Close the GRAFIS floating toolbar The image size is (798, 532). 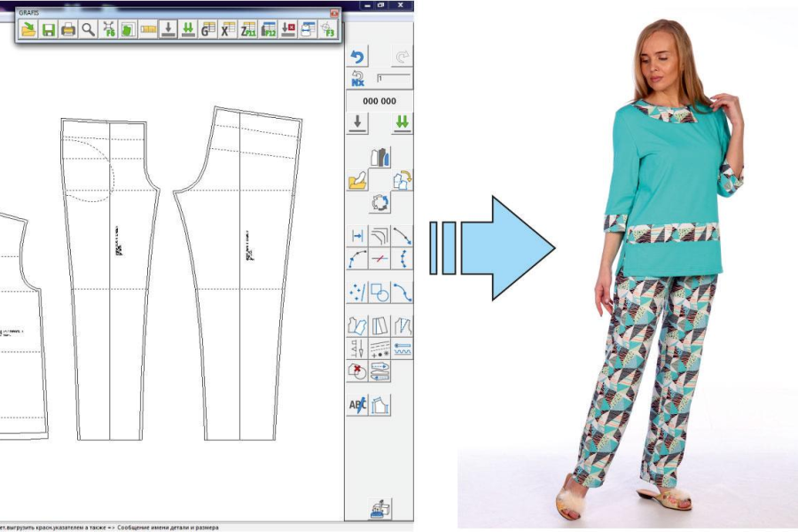coord(334,13)
